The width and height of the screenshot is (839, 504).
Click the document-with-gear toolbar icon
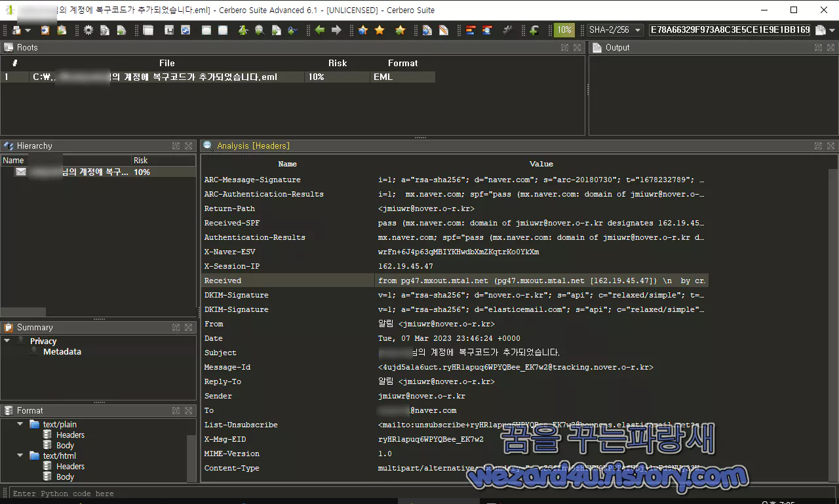point(105,30)
